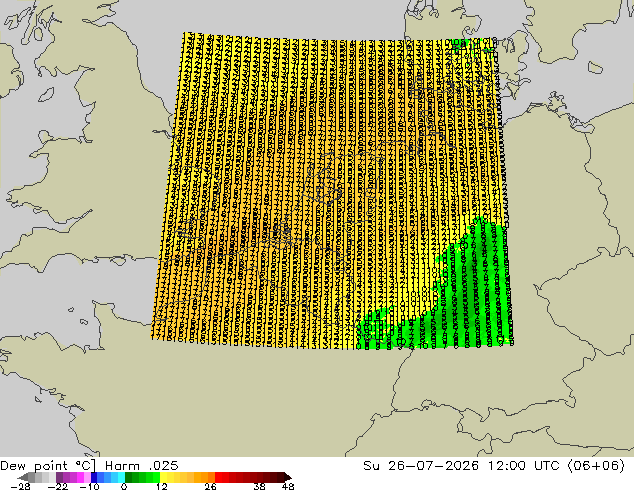Click the "48" legend value
Image resolution: width=634 pixels, height=490 pixels.
[287, 486]
